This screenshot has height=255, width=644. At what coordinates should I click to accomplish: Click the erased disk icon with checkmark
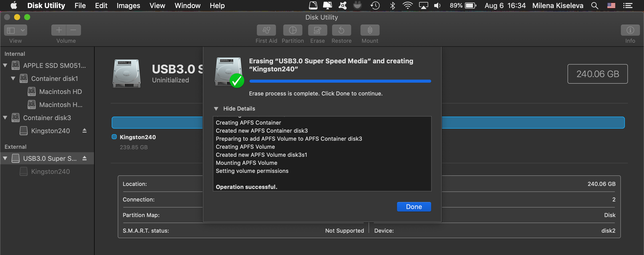(x=229, y=73)
